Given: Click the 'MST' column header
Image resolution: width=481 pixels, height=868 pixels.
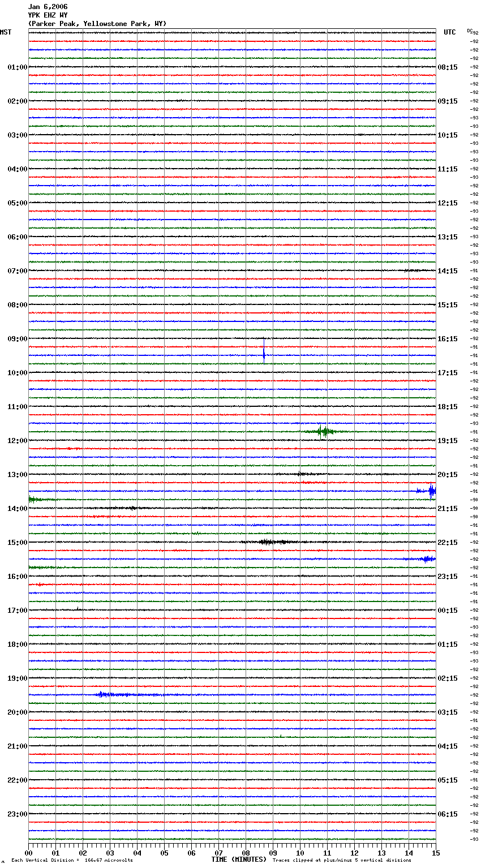Looking at the screenshot, I should tap(6, 32).
